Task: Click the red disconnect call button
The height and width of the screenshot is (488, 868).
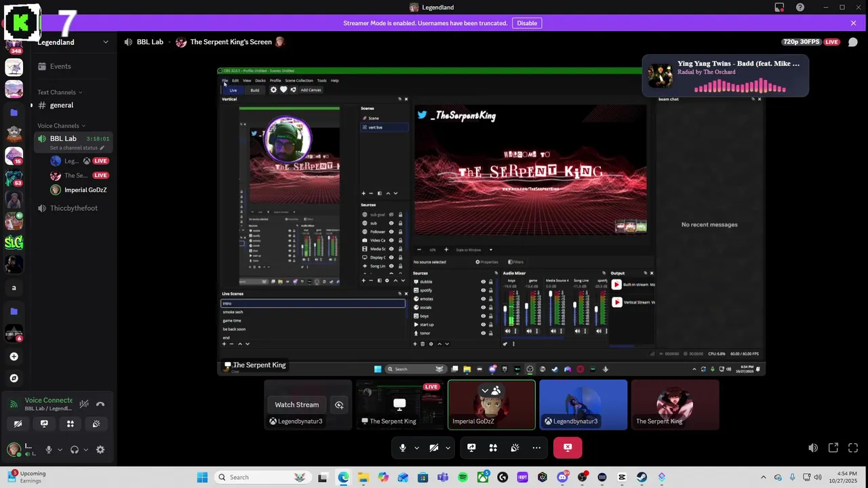Action: pos(568,447)
